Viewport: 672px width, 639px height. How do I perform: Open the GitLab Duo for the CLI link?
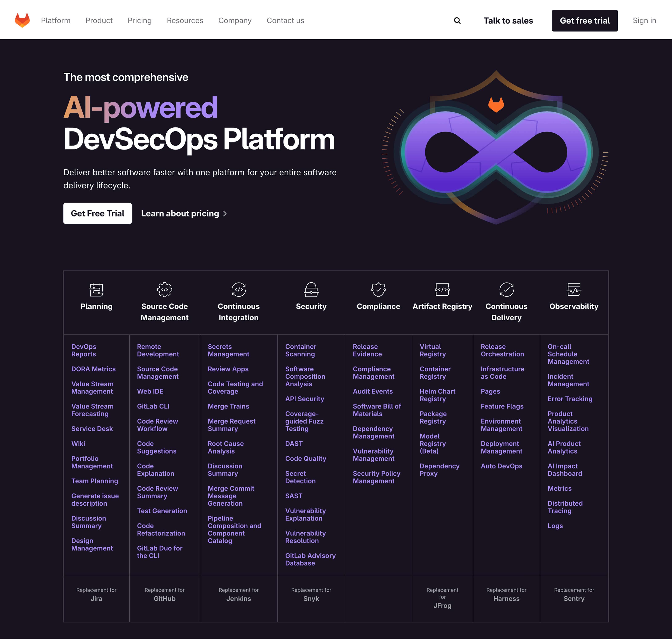tap(160, 552)
